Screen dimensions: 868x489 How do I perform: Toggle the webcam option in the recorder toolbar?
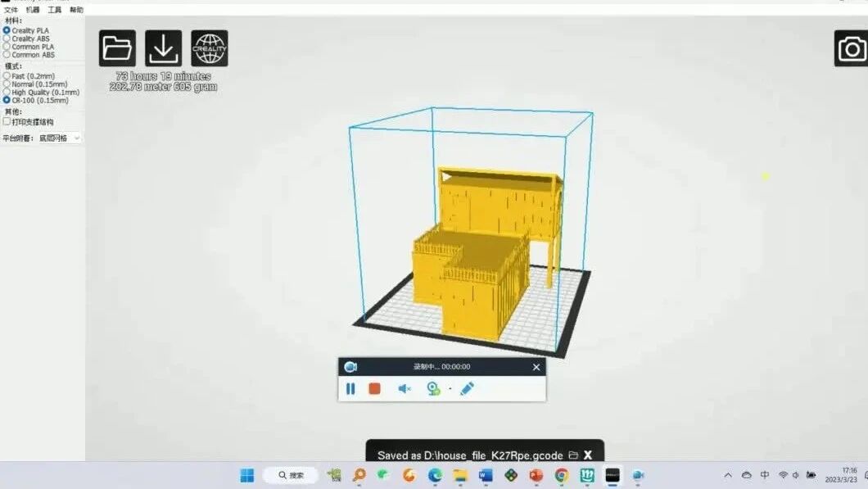[x=433, y=389]
